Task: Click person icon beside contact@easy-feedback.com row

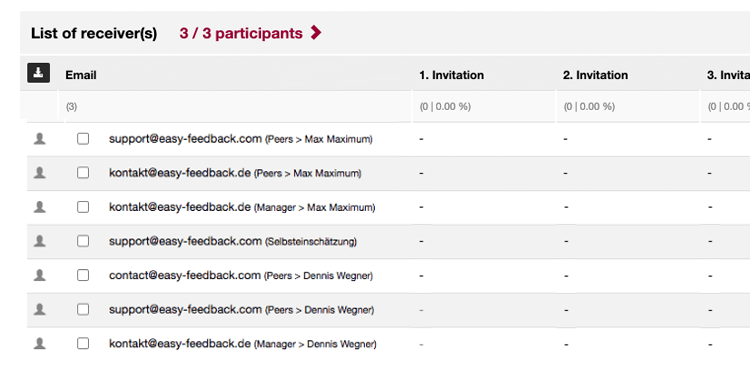Action: (x=40, y=275)
